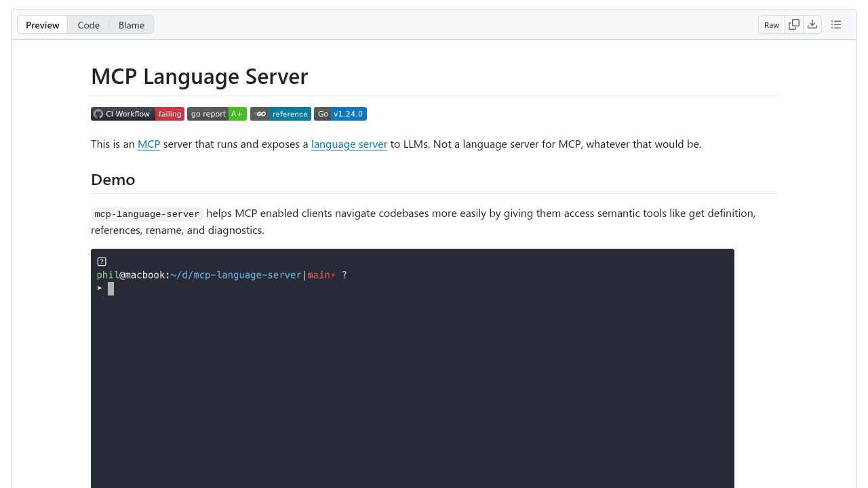Click the reference label on pkg.go.dev badge
This screenshot has height=488, width=868.
(290, 114)
